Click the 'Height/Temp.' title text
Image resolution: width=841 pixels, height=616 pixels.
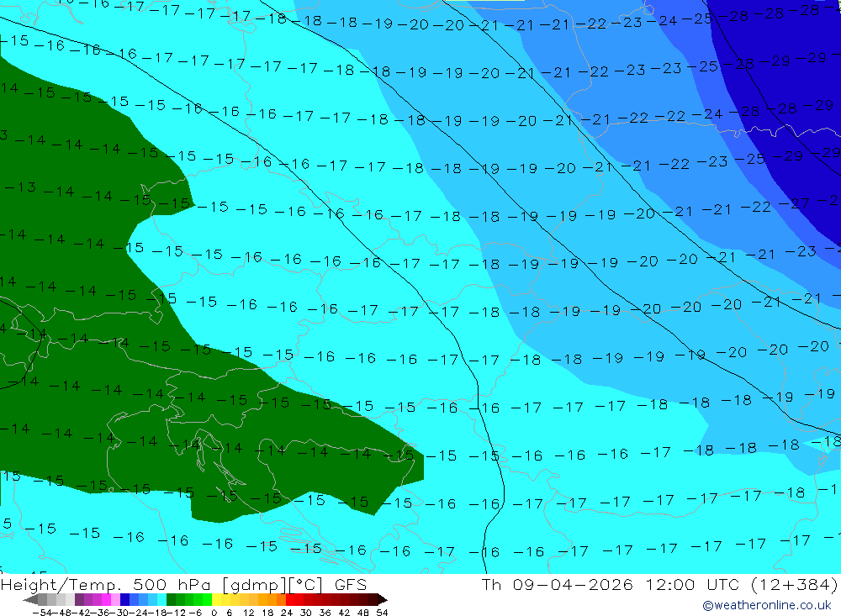(x=61, y=585)
